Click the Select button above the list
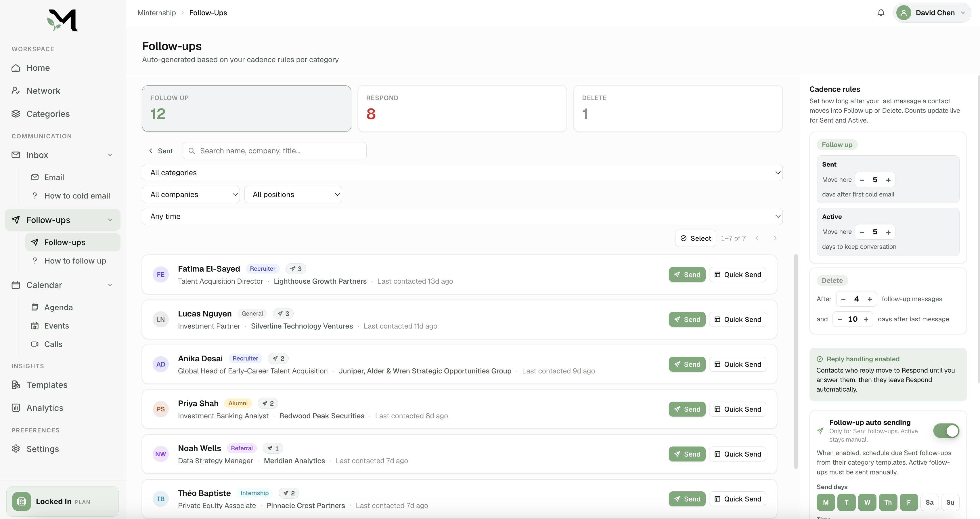Viewport: 980px width, 519px height. [x=695, y=238]
